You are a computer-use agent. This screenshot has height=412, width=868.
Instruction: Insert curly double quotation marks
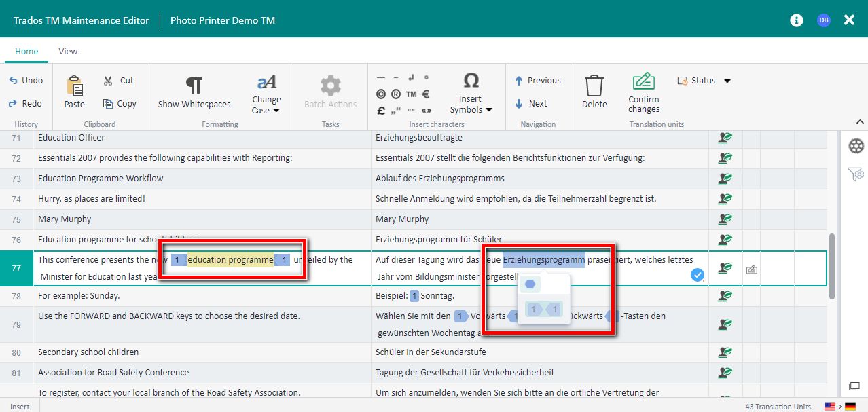pos(412,110)
